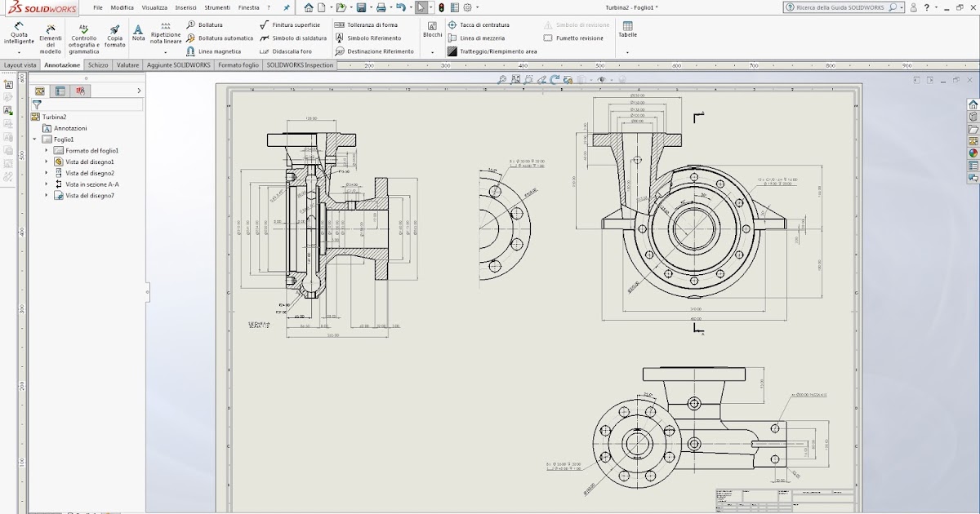Image resolution: width=980 pixels, height=514 pixels.
Task: Expand the Vista del disegno1 tree node
Action: tap(46, 162)
